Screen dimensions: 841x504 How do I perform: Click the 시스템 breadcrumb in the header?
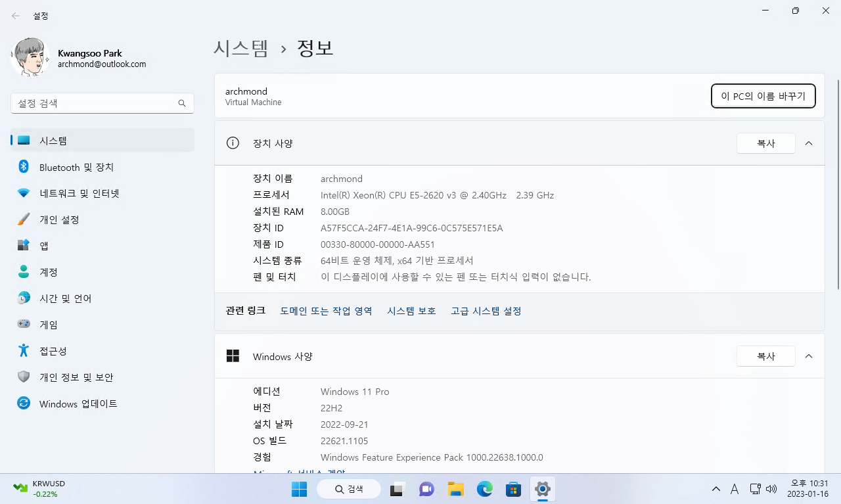coord(241,48)
